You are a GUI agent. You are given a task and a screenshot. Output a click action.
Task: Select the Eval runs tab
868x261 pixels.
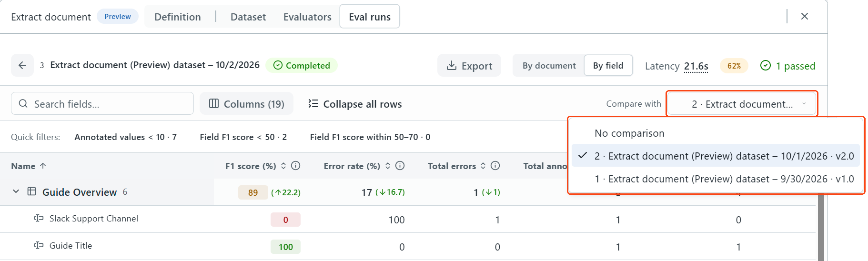[370, 17]
